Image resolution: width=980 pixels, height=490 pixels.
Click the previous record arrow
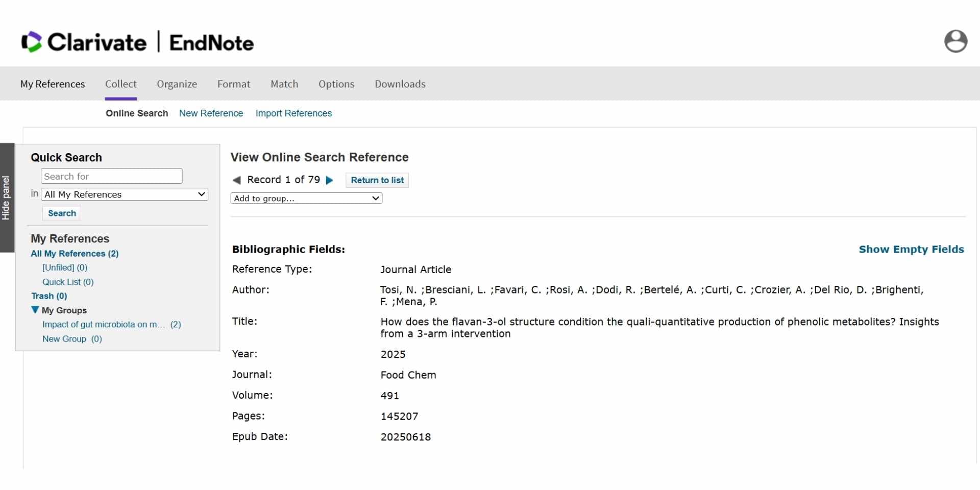(237, 180)
